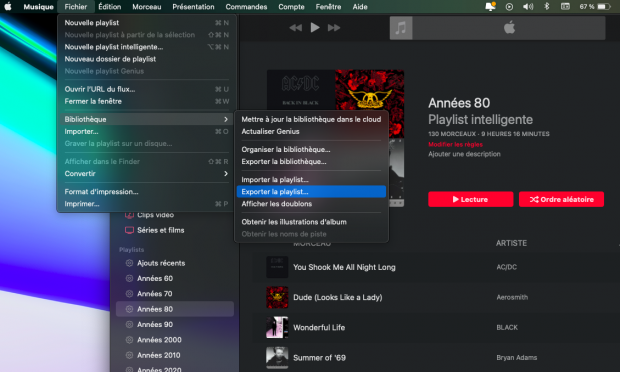This screenshot has height=372, width=620.
Task: Click the Bluetooth icon in menu bar
Action: 546,6
